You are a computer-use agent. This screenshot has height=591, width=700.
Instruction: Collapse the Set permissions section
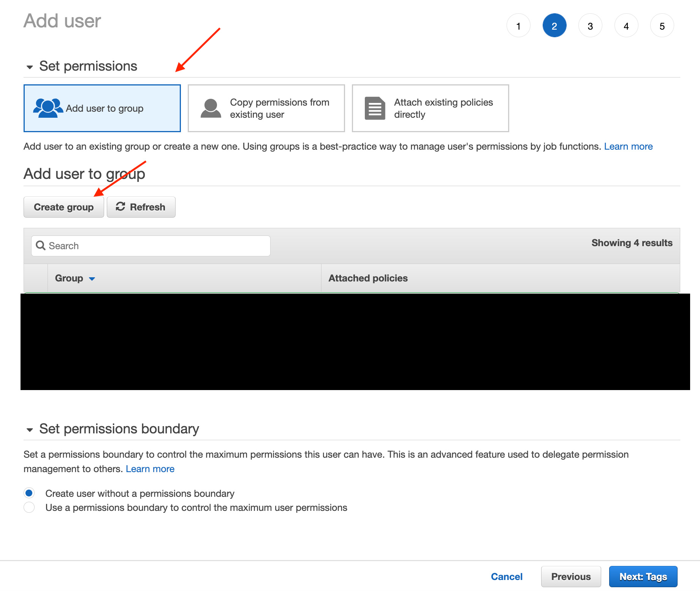point(30,67)
